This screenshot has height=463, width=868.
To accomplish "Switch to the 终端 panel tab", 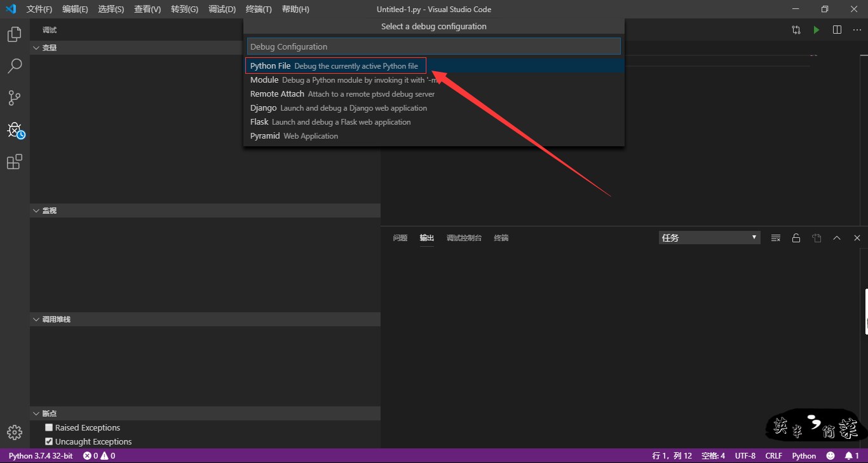I will tap(501, 238).
